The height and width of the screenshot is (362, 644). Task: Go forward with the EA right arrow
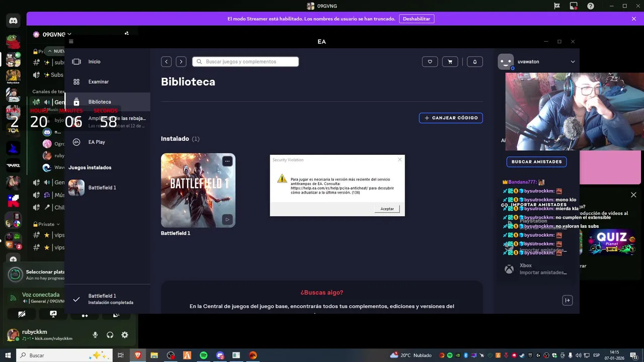(x=181, y=61)
